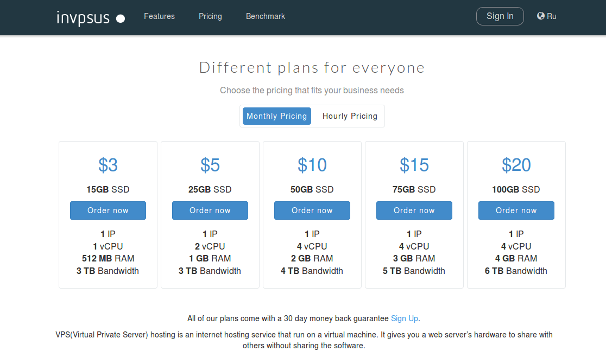Click the Different plans for everyone heading

[x=312, y=68]
